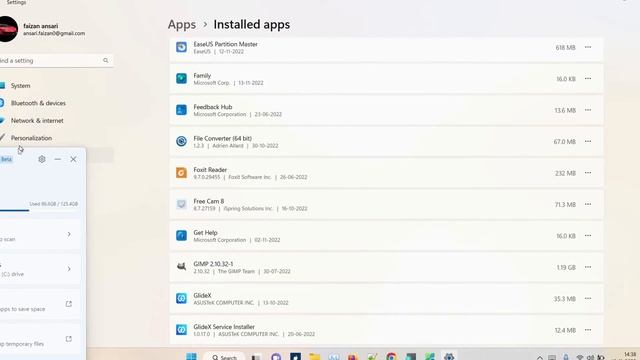This screenshot has width=640, height=360.
Task: Click the Installed apps breadcrumb heading
Action: tap(251, 24)
